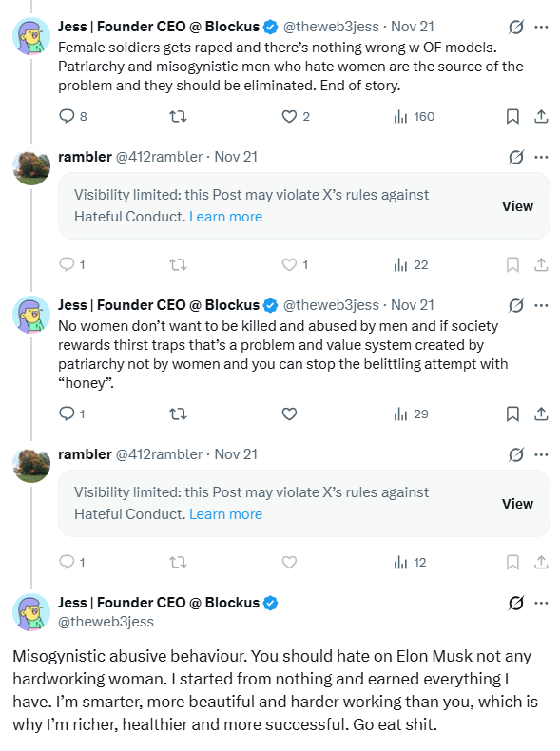The width and height of the screenshot is (560, 751).
Task: View analytics showing 160 views
Action: (414, 116)
